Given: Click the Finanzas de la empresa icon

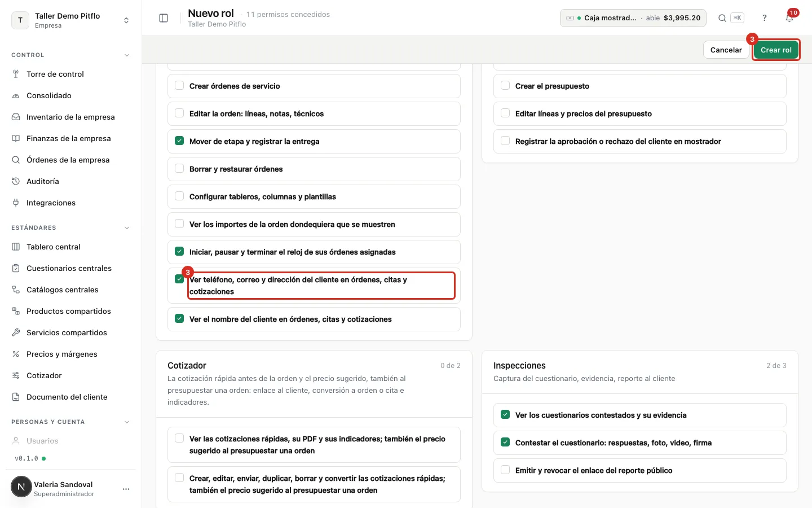Looking at the screenshot, I should [16, 138].
